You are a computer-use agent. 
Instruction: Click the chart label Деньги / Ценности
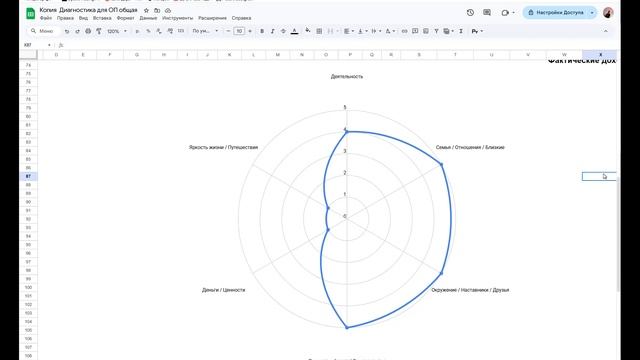click(x=224, y=290)
